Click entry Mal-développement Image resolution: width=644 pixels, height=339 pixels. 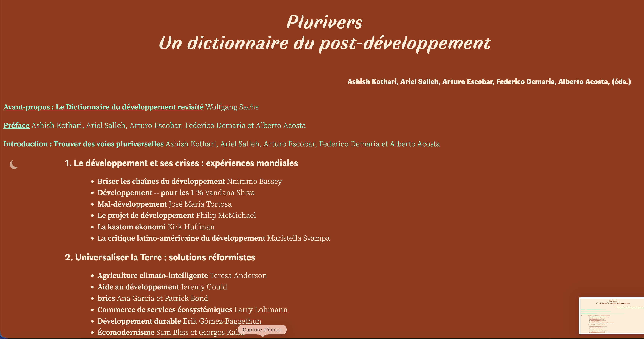[x=132, y=204]
